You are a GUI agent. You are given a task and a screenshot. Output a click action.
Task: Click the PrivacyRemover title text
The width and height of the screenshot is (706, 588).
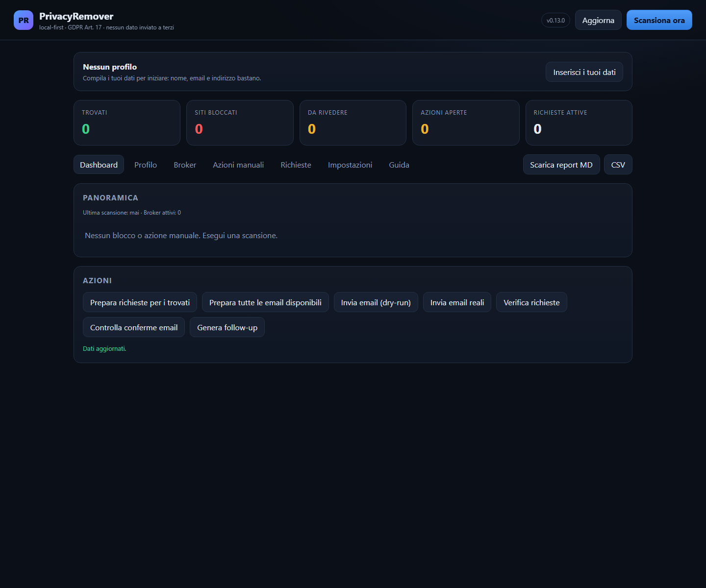76,16
